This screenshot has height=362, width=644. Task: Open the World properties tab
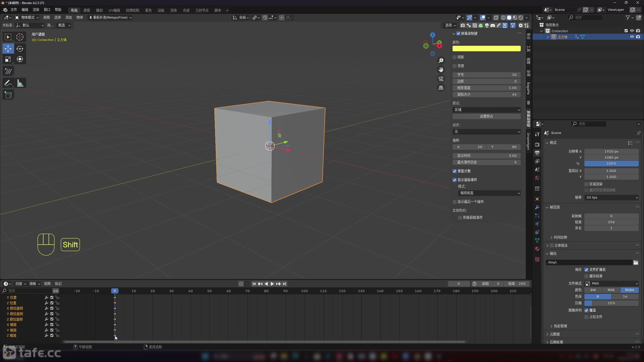pos(537,178)
